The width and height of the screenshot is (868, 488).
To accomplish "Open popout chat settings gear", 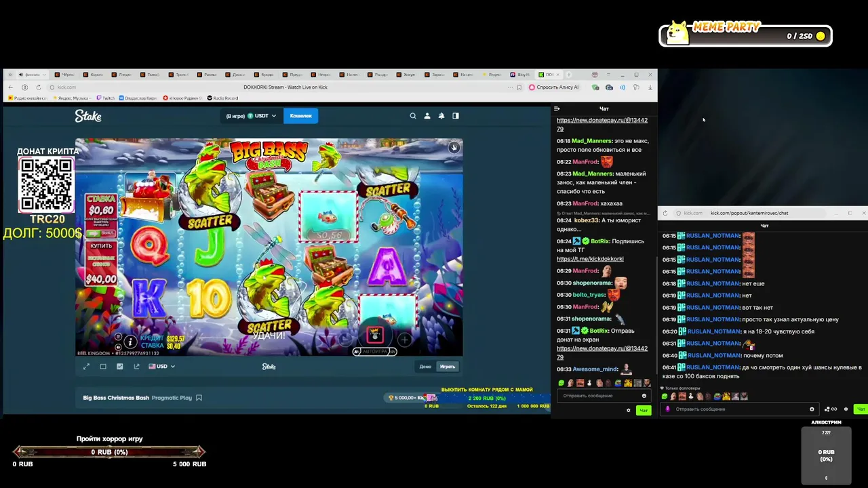I will (x=846, y=409).
